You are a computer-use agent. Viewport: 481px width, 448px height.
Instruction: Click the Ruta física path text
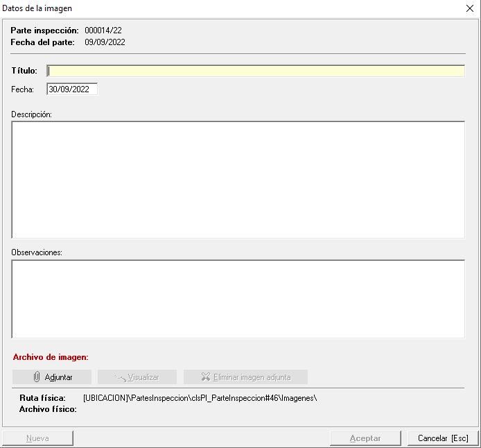pyautogui.click(x=200, y=398)
